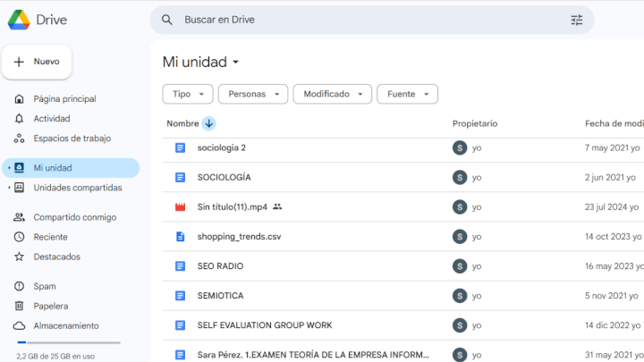
Task: Expand the Mi unidad tree arrow in sidebar
Action: (x=9, y=168)
